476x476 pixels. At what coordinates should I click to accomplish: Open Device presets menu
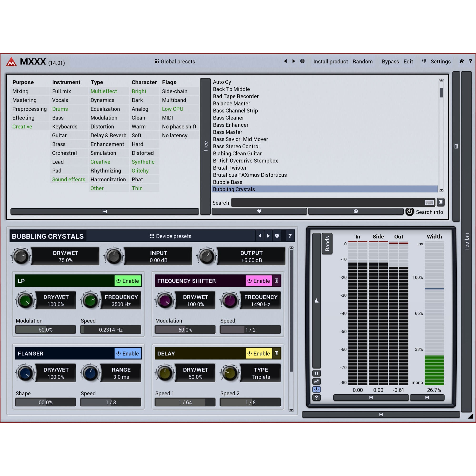(170, 236)
